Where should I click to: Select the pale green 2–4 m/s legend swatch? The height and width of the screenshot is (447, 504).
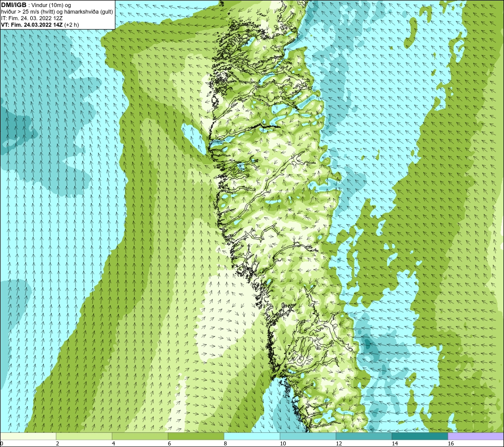(84, 436)
